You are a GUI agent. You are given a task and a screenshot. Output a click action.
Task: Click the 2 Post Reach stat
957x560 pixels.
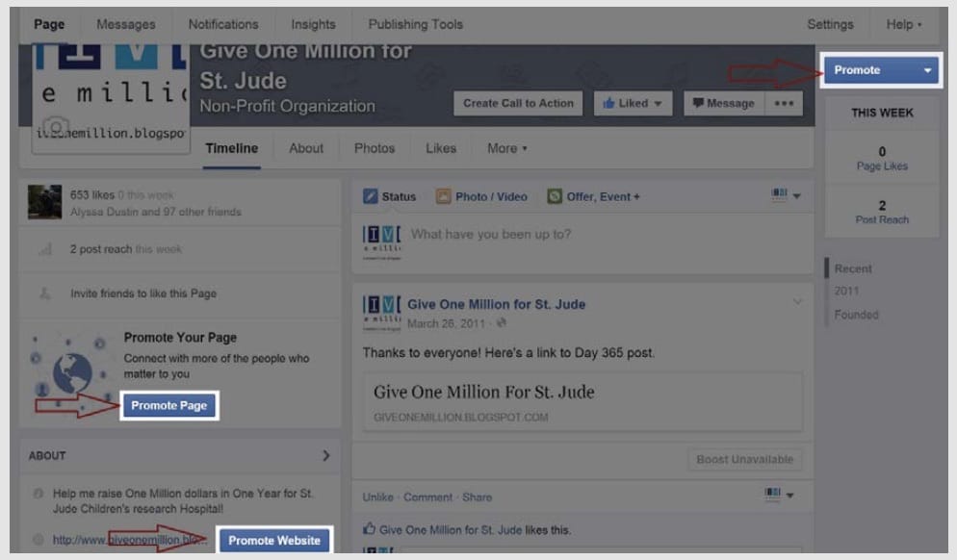click(882, 212)
